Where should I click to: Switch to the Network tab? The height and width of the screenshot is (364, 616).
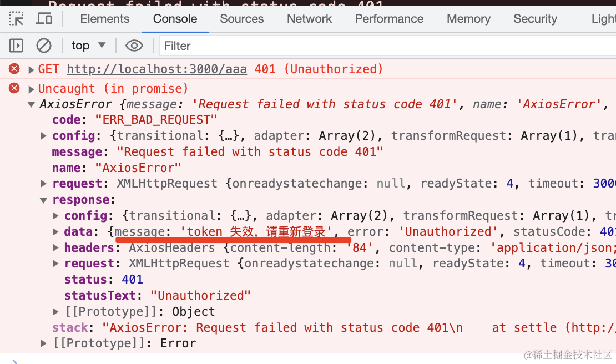click(309, 18)
